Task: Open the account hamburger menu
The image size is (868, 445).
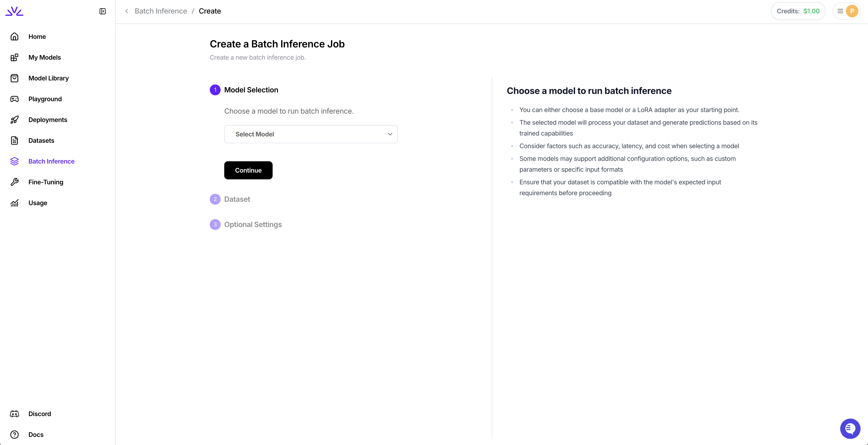Action: pos(840,11)
